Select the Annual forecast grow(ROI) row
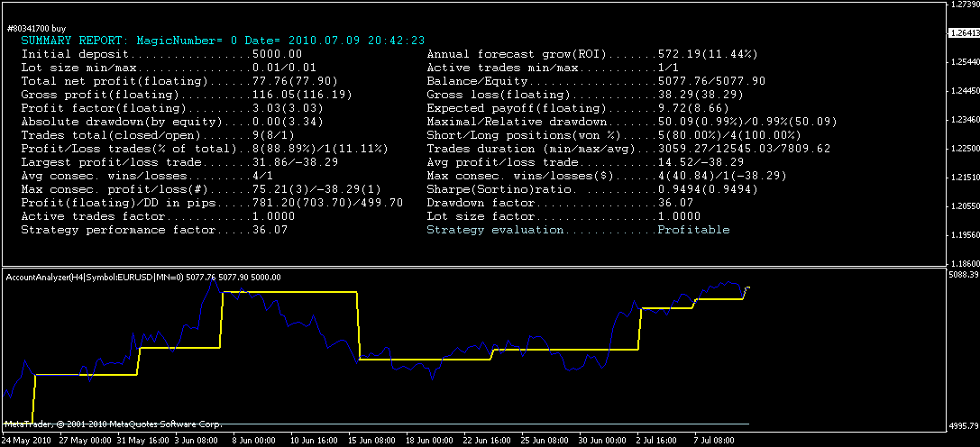The width and height of the screenshot is (980, 447). tap(591, 54)
